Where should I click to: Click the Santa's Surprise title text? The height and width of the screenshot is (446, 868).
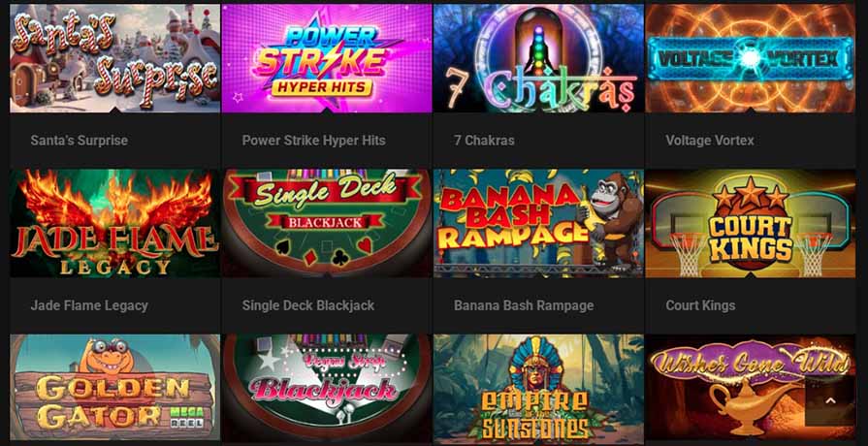80,141
